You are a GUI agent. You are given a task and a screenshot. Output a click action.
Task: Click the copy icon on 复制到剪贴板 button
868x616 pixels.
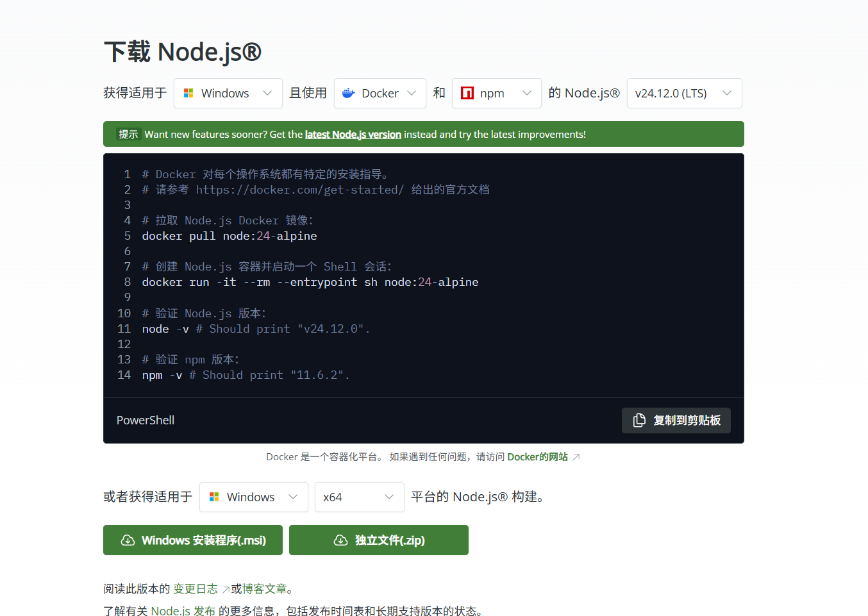click(x=638, y=420)
